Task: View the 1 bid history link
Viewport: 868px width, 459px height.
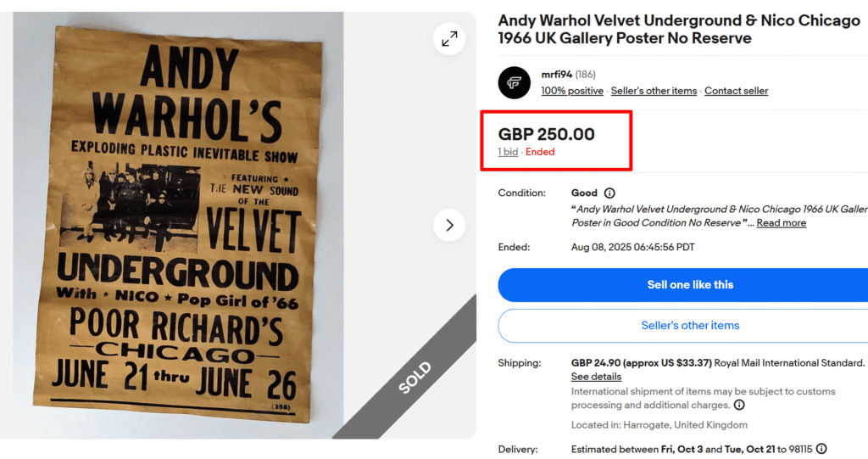Action: (508, 152)
